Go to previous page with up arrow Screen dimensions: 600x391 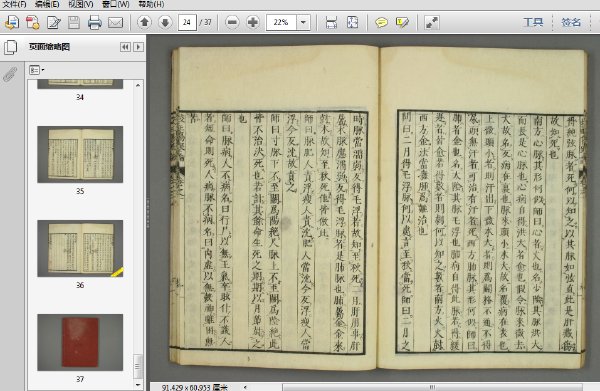point(144,22)
